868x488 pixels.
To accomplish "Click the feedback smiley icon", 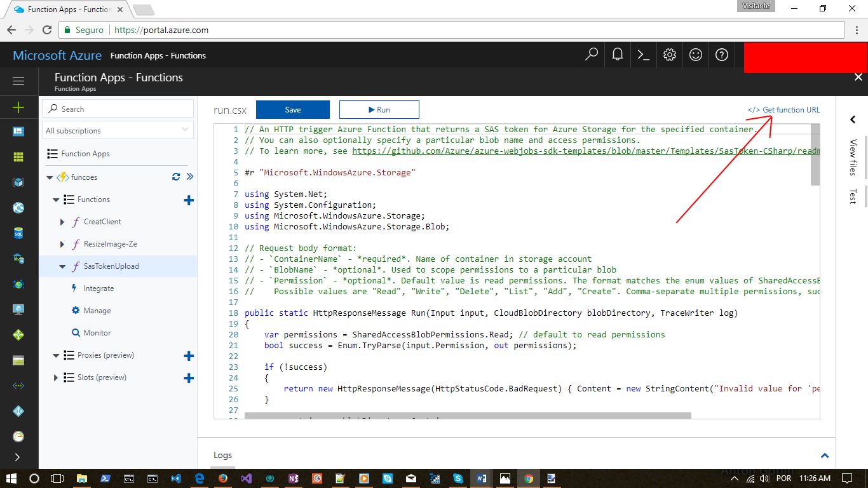I will (x=696, y=55).
